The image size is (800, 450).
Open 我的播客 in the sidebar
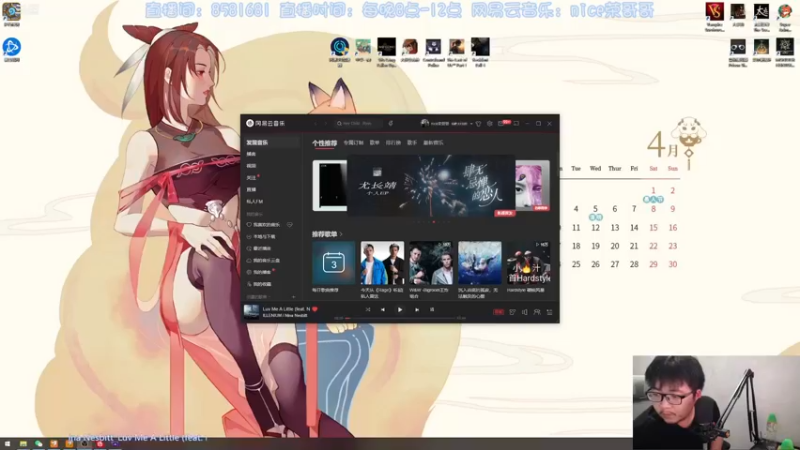(x=259, y=272)
